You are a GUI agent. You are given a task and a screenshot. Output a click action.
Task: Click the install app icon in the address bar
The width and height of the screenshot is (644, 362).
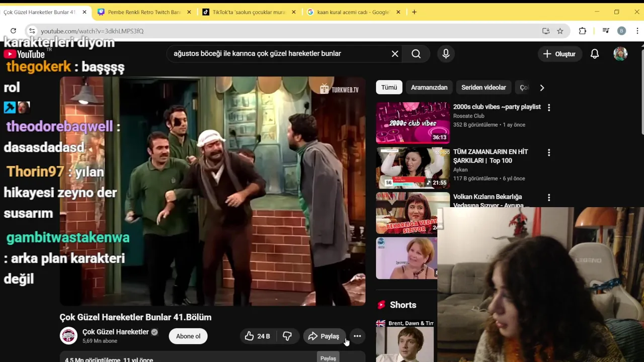pyautogui.click(x=546, y=31)
